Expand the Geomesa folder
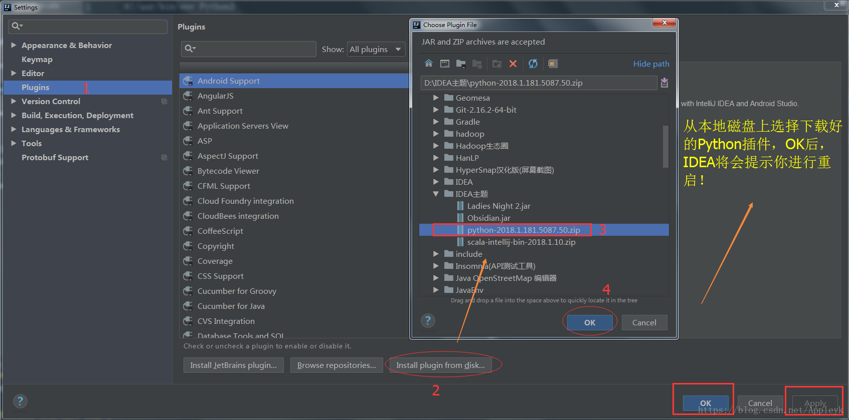Screen dimensions: 849x420 tap(436, 98)
